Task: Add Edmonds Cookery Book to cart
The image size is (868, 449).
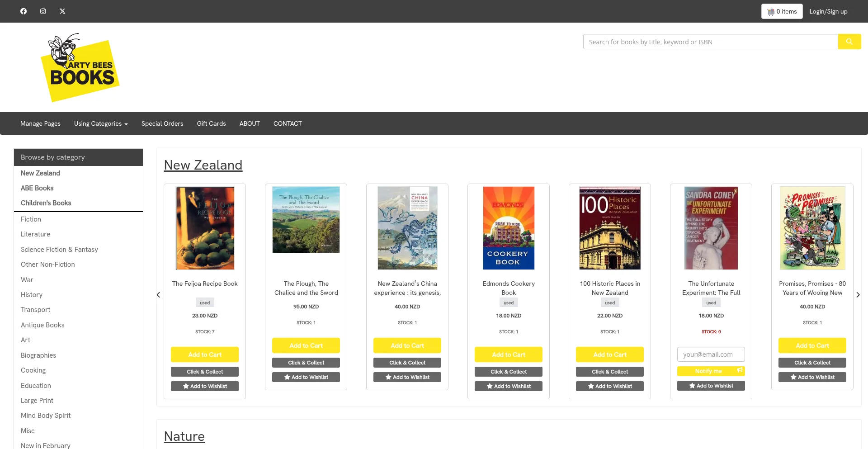Action: (509, 354)
